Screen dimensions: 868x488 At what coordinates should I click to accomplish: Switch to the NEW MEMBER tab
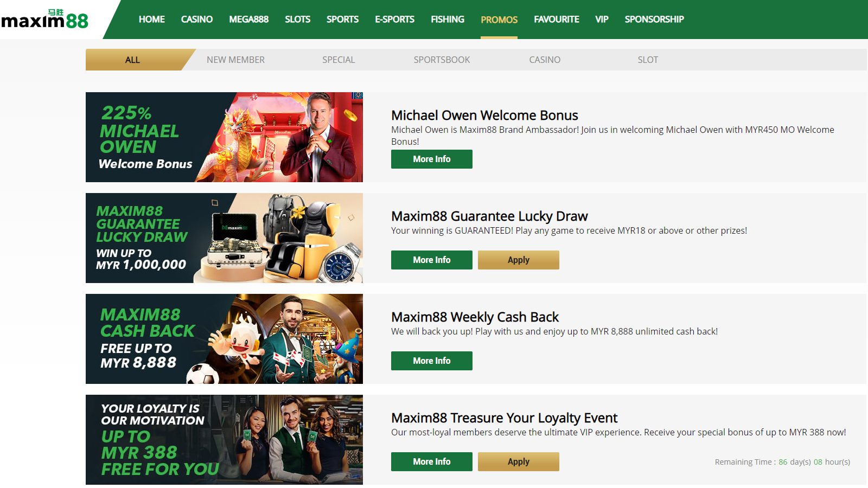tap(235, 60)
